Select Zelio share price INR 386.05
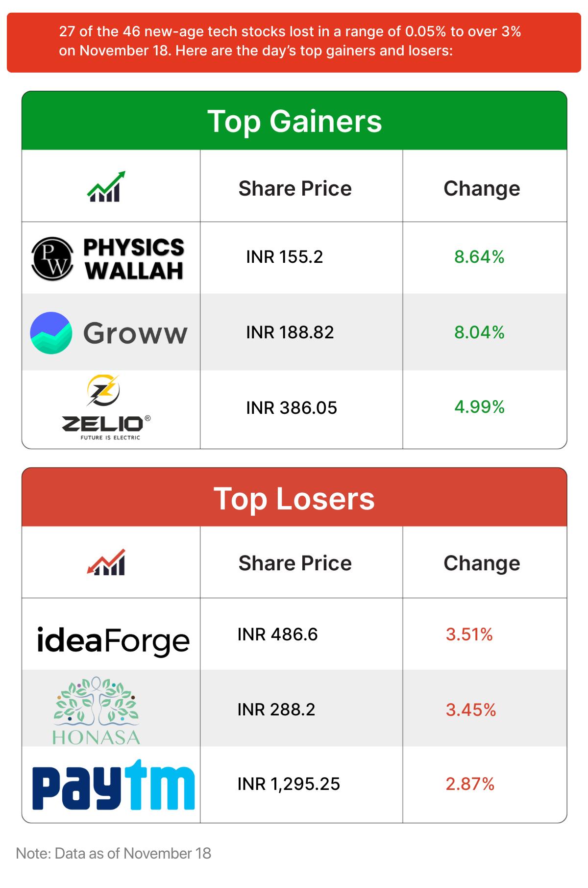Screen dimensions: 588x888 [292, 408]
